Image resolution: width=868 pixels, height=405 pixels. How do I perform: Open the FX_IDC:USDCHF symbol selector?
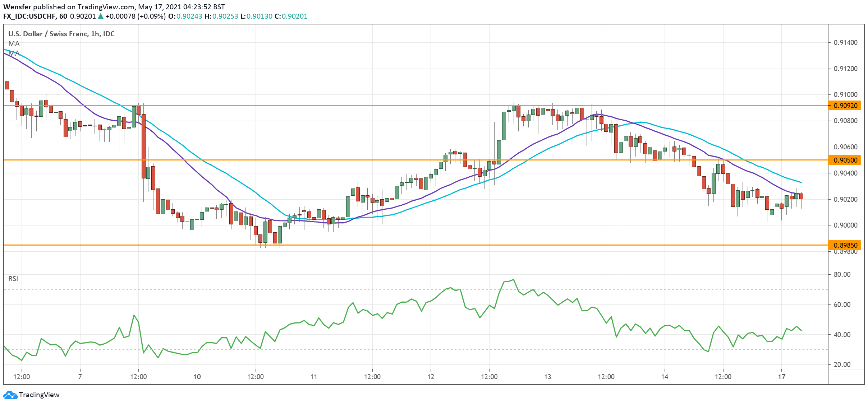click(x=29, y=16)
